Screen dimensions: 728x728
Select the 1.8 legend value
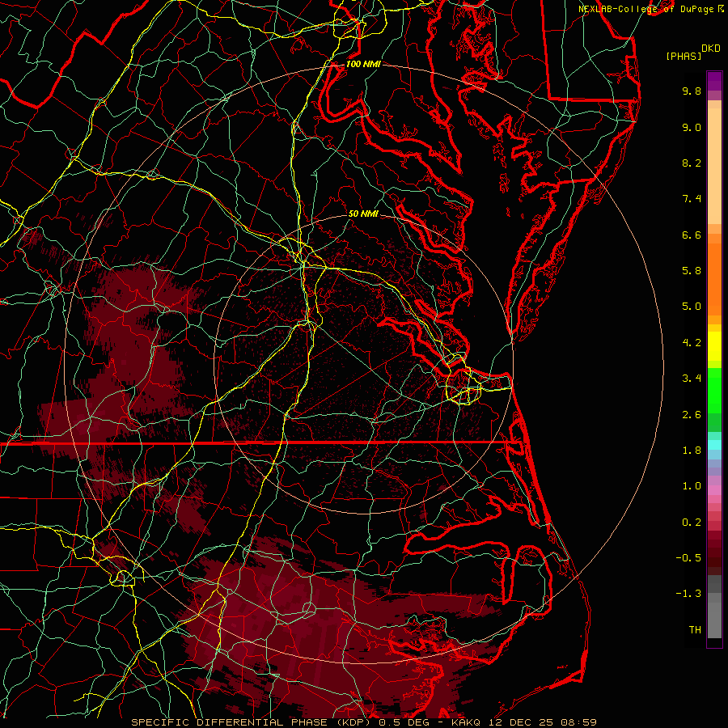[692, 451]
